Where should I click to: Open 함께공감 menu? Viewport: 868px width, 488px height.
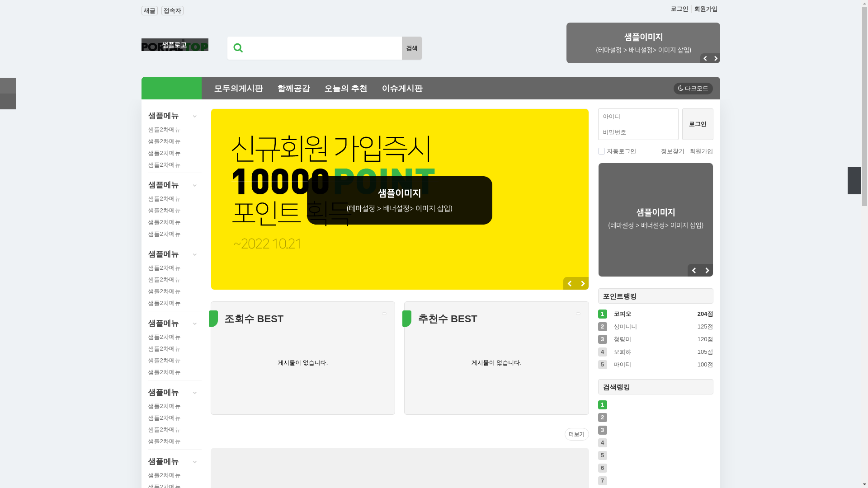tap(294, 89)
